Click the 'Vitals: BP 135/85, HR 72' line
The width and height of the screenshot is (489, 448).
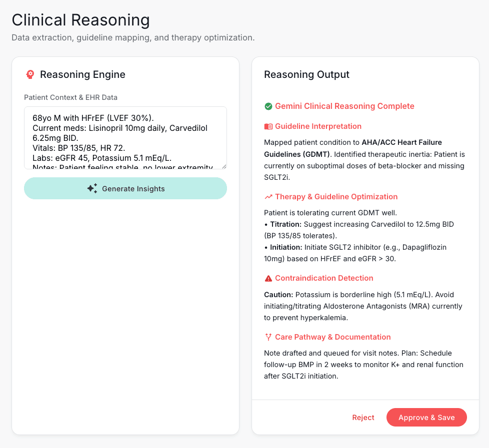[79, 148]
